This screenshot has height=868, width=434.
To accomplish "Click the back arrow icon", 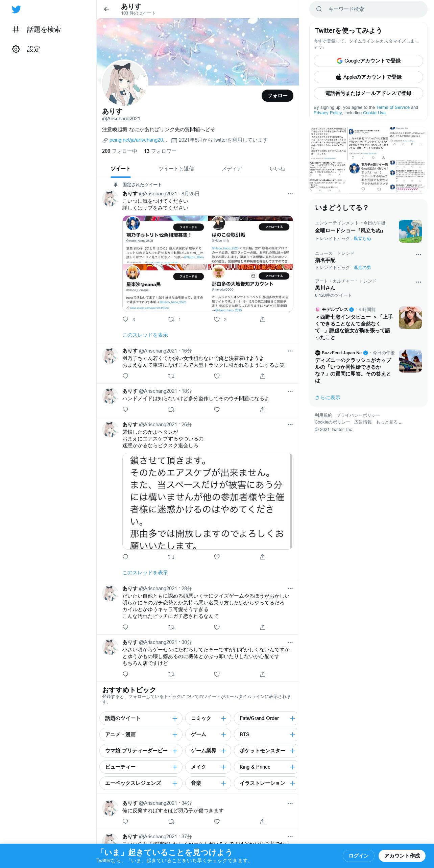I will coord(106,9).
